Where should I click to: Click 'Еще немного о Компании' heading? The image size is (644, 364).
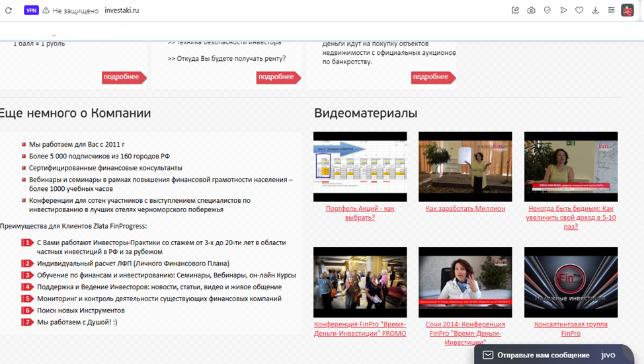click(x=75, y=113)
